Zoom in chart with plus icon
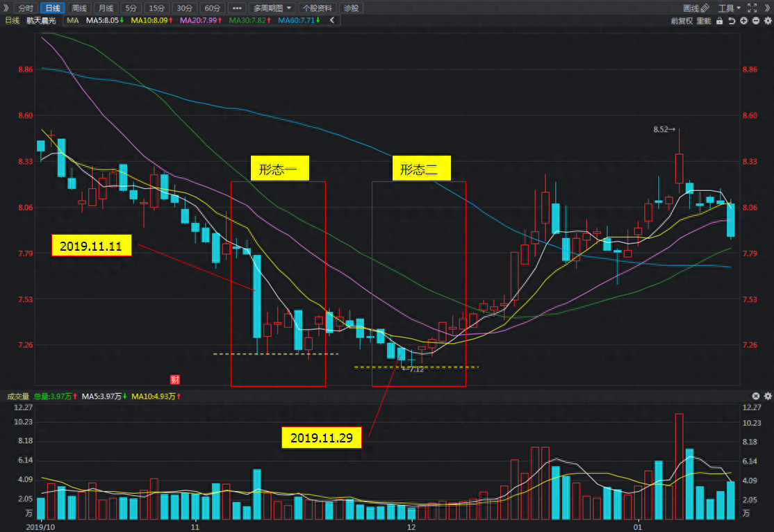Viewport: 774px width, 532px height. (x=744, y=21)
